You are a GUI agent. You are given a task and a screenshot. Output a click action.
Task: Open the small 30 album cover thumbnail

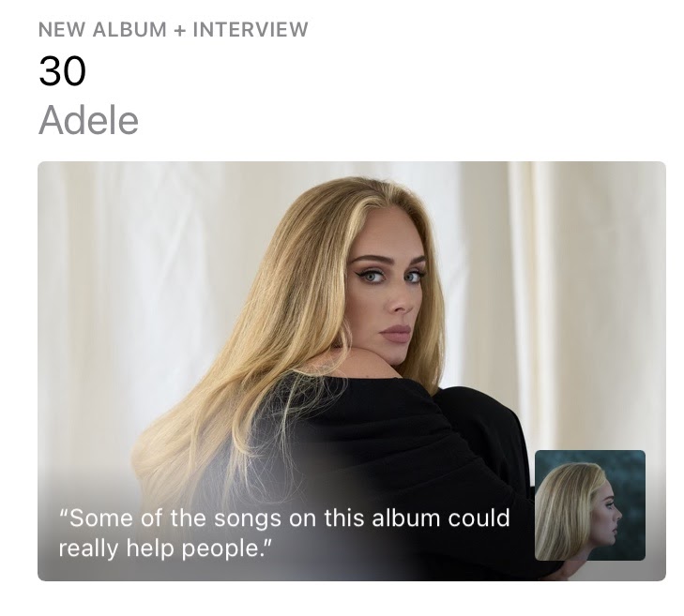(x=590, y=505)
